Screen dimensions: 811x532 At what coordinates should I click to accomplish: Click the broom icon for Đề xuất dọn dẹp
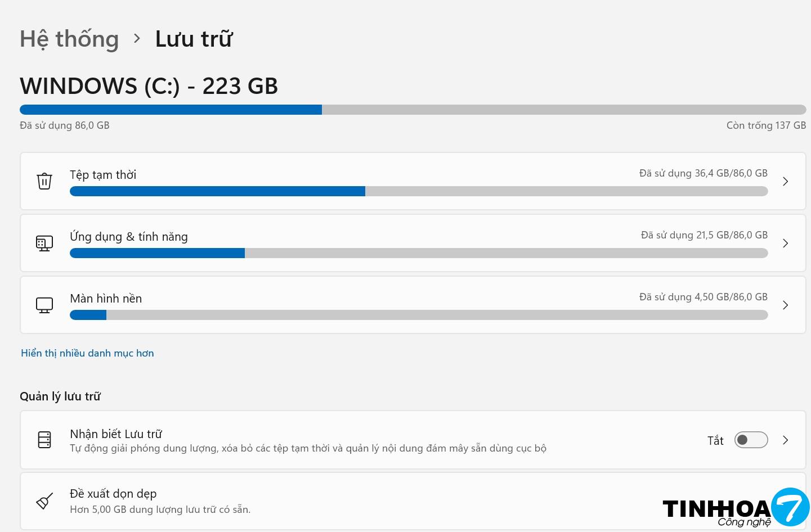pos(44,501)
